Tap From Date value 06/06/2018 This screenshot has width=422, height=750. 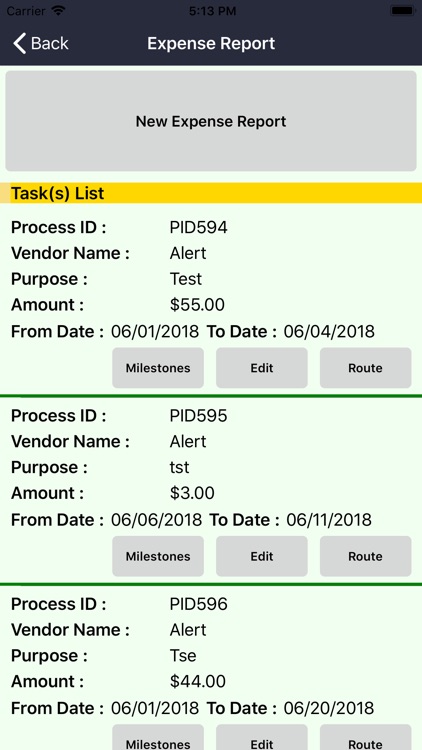coord(156,520)
